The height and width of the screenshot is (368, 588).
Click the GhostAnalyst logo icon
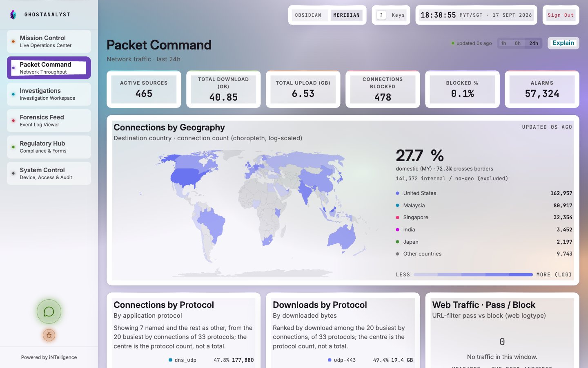13,15
